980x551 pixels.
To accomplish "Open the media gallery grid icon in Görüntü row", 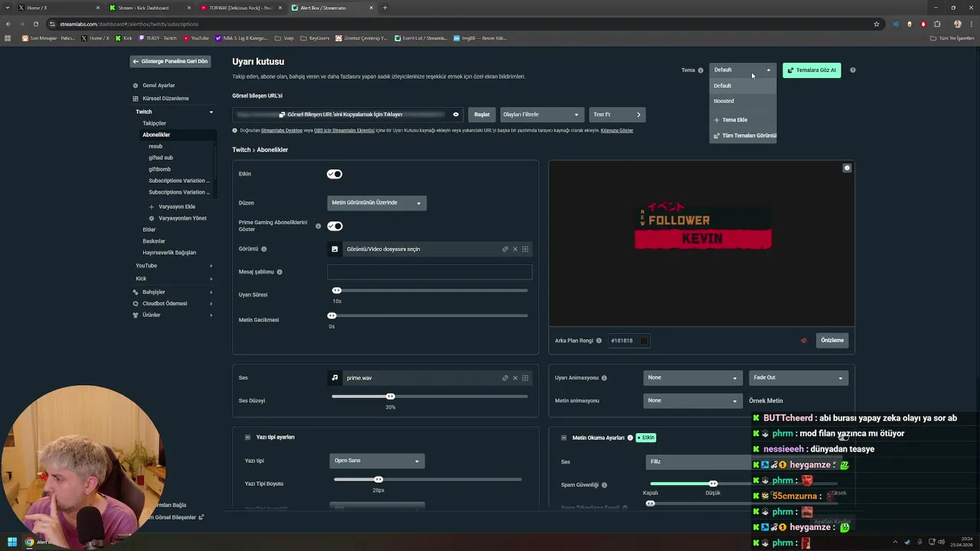I will (525, 249).
